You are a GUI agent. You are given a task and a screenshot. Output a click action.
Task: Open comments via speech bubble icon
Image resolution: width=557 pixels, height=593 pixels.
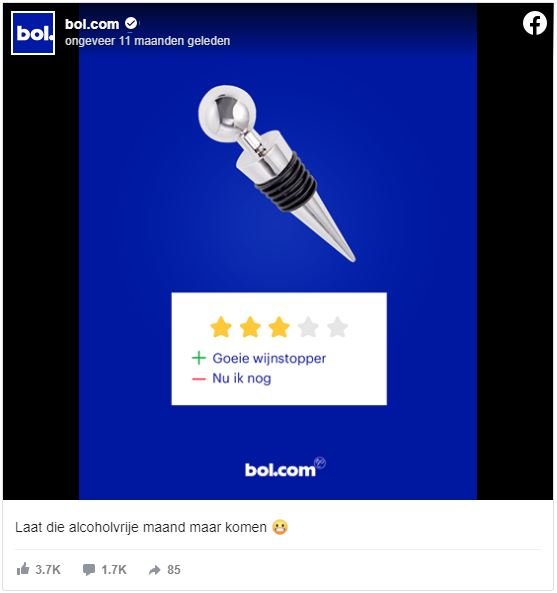(x=89, y=570)
